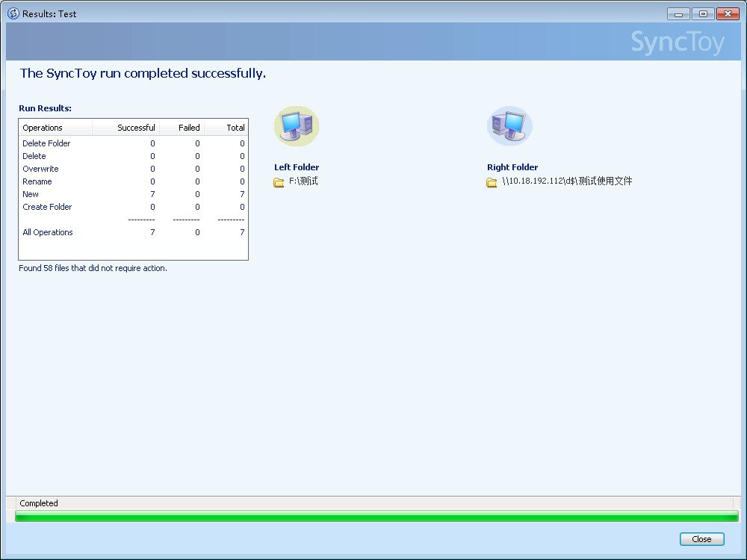Click the SyncToy app icon in title bar
Viewport: 747px width, 560px height.
click(x=13, y=13)
